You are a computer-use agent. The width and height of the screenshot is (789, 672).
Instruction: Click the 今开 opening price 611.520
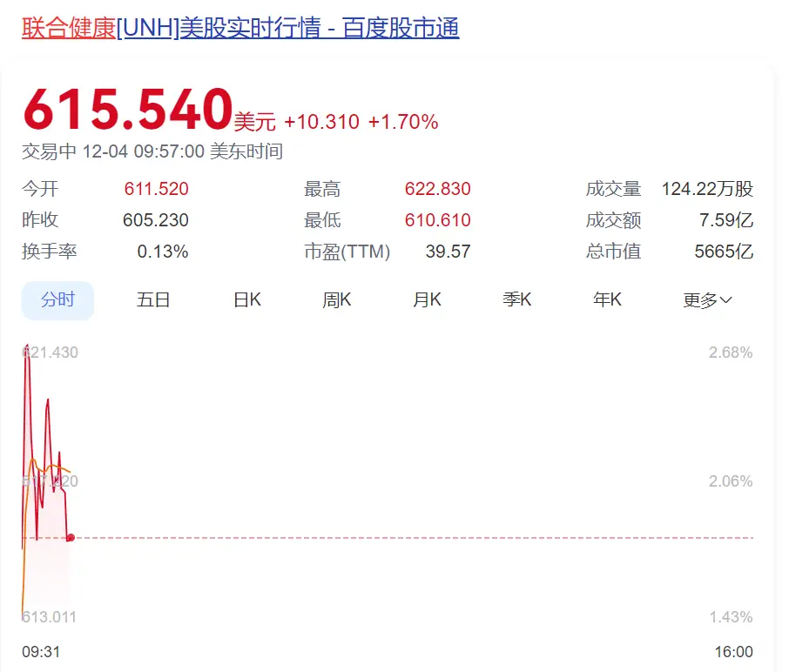155,188
